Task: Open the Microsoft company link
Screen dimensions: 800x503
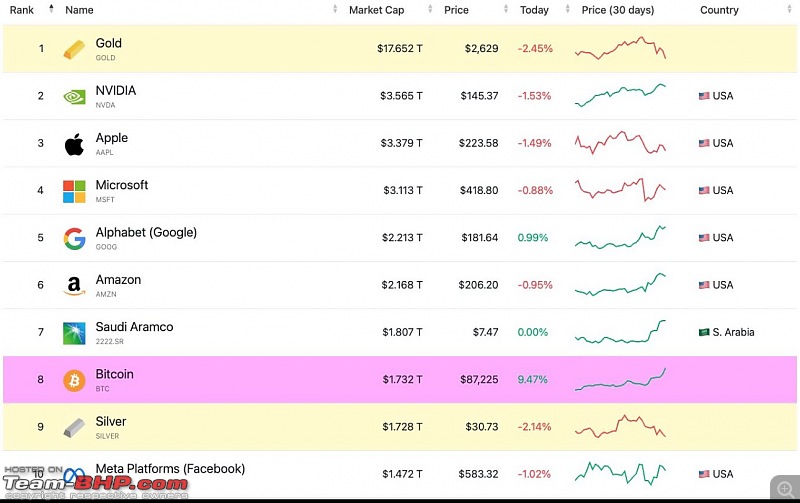Action: 122,185
